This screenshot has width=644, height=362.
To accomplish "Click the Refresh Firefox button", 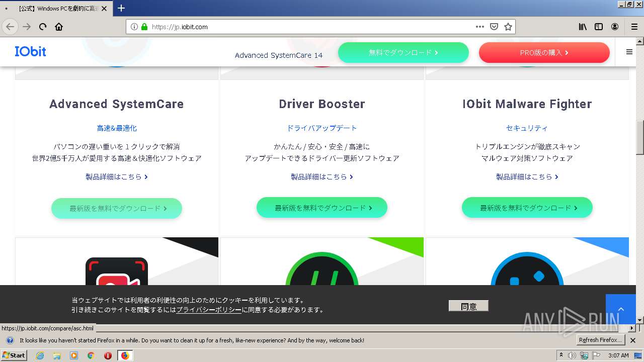I will tap(601, 340).
